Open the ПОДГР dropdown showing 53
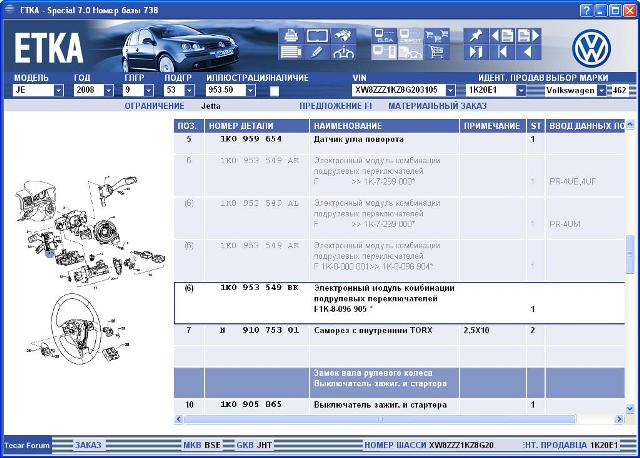Image resolution: width=640 pixels, height=458 pixels. tap(189, 90)
